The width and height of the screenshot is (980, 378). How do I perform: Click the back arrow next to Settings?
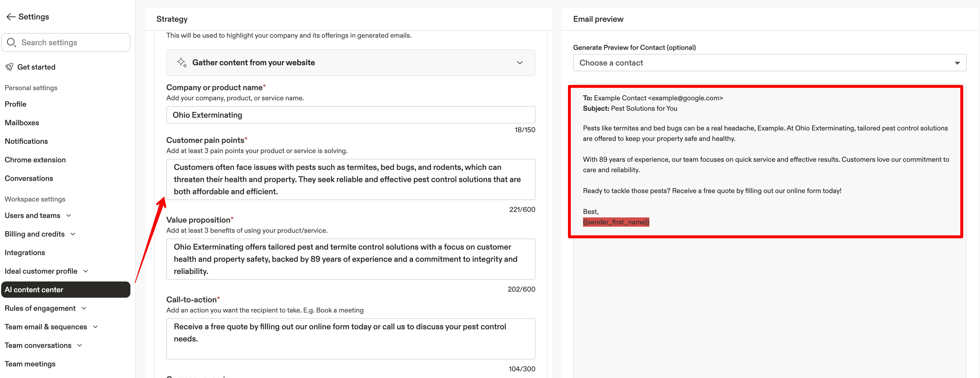pos(11,17)
